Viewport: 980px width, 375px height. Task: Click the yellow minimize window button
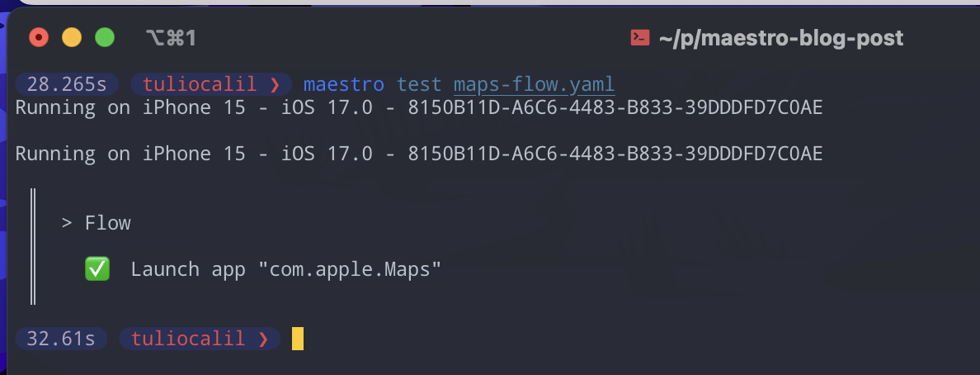point(72,37)
